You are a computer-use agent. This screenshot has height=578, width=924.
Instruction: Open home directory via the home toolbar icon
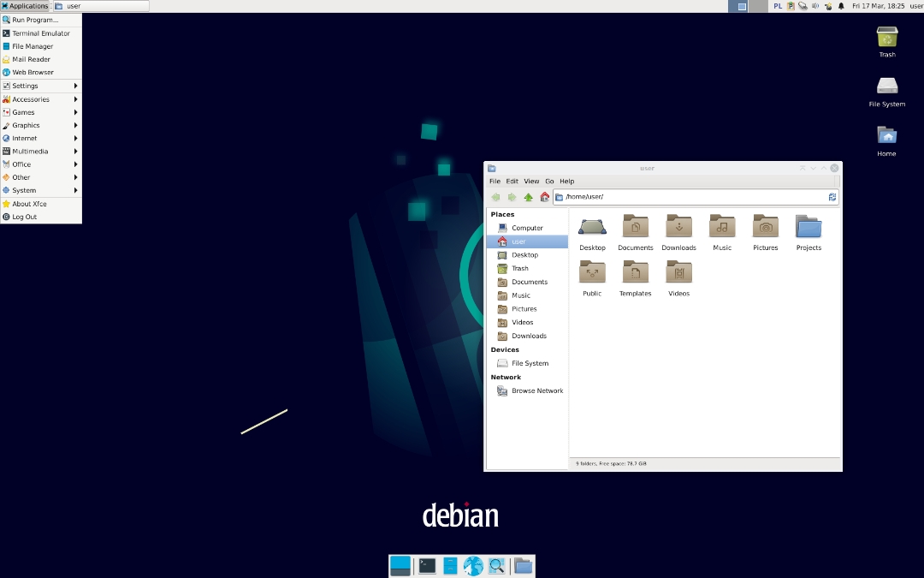point(545,196)
